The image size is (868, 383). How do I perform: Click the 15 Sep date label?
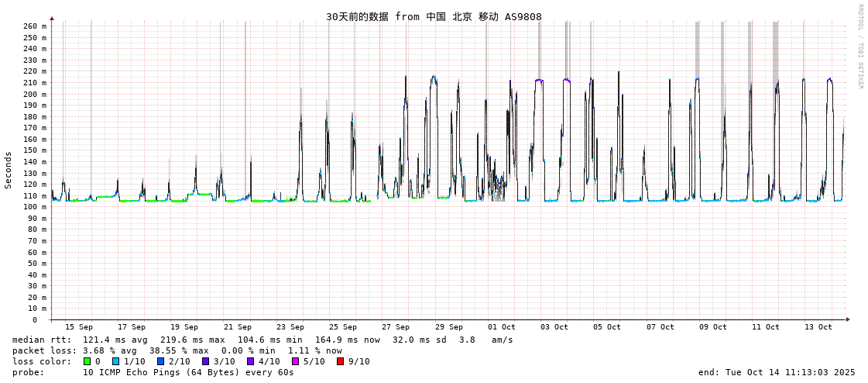79,327
